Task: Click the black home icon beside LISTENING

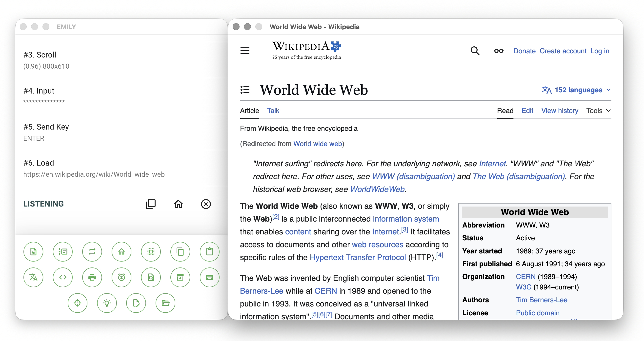Action: tap(178, 204)
